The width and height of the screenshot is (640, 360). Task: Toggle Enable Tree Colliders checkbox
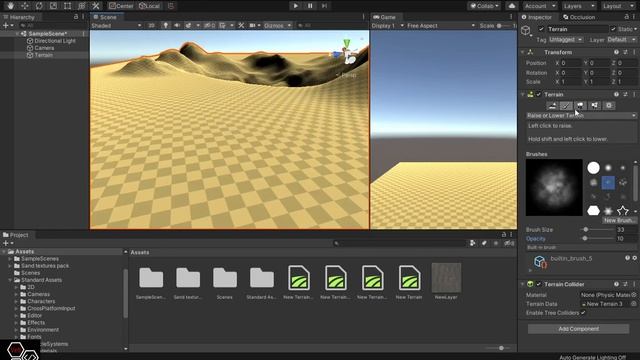(583, 313)
